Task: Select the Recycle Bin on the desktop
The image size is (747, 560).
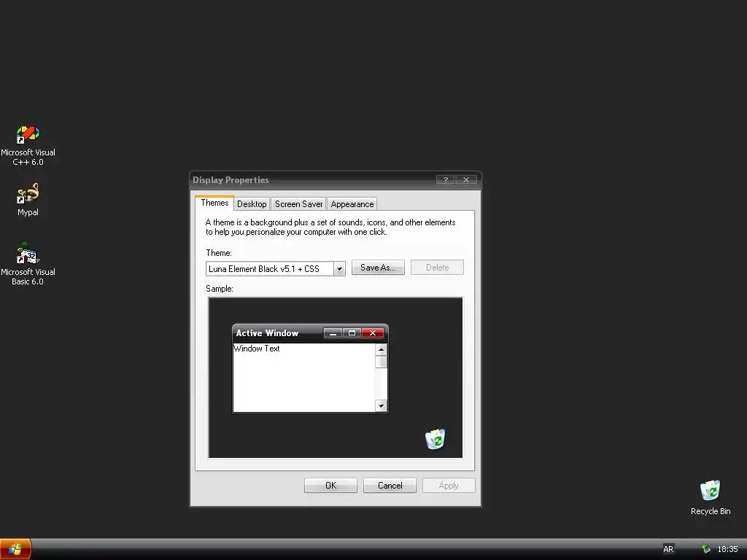Action: 711,497
